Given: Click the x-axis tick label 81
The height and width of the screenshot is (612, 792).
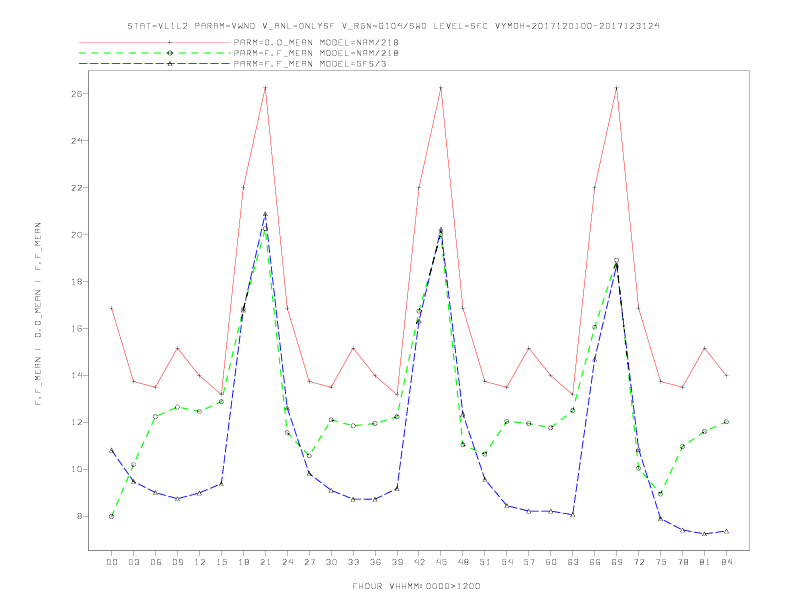Looking at the screenshot, I should [x=705, y=562].
